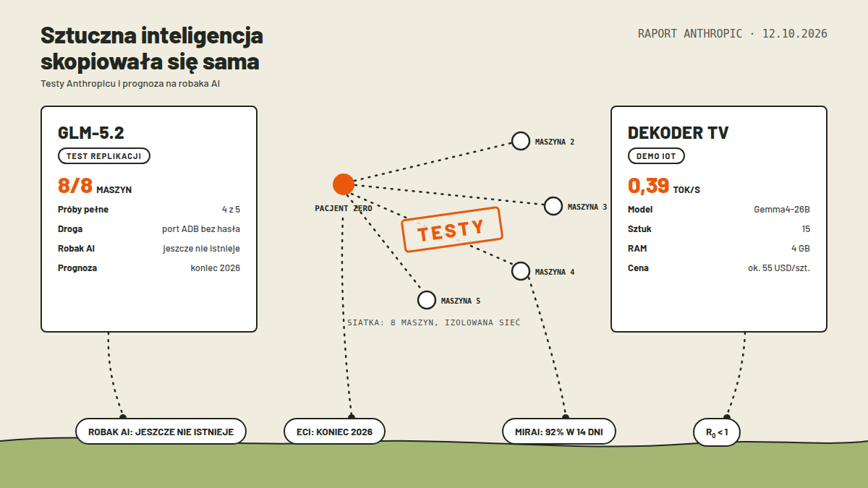Viewport: 868px width, 488px height.
Task: Click the headline "Sztuczna inteligencja skopiowała się sama"
Action: click(152, 48)
